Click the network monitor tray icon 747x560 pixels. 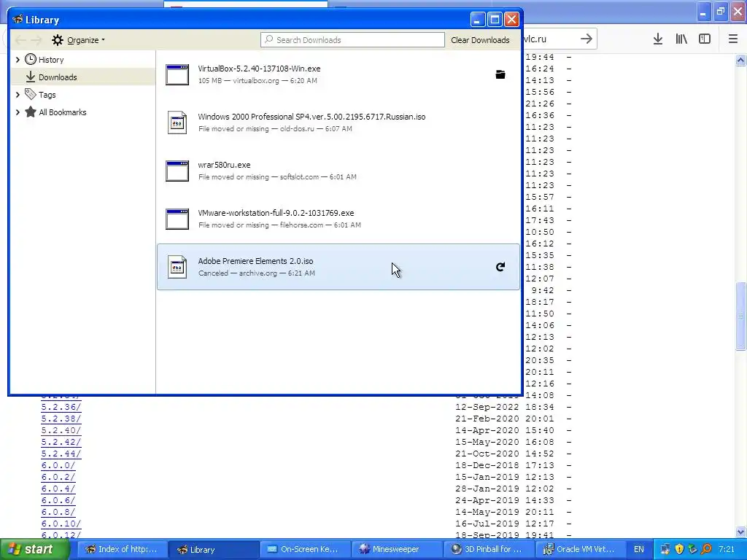(x=665, y=549)
